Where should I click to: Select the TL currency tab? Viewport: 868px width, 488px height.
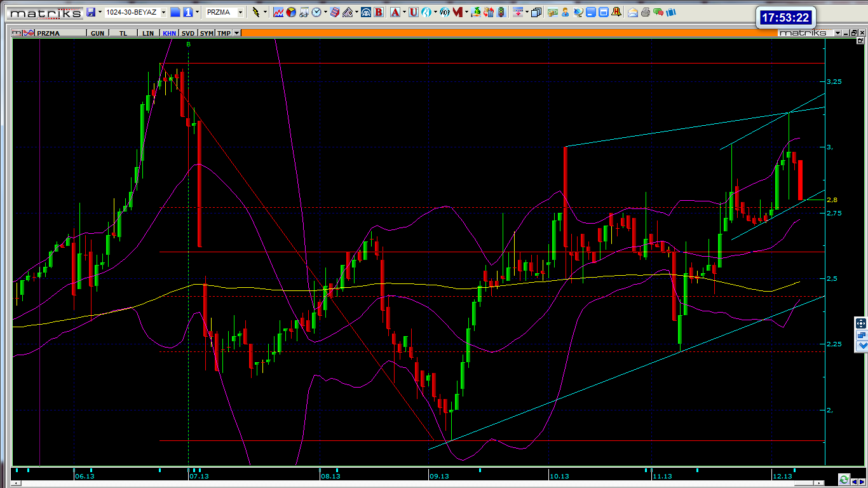click(123, 33)
